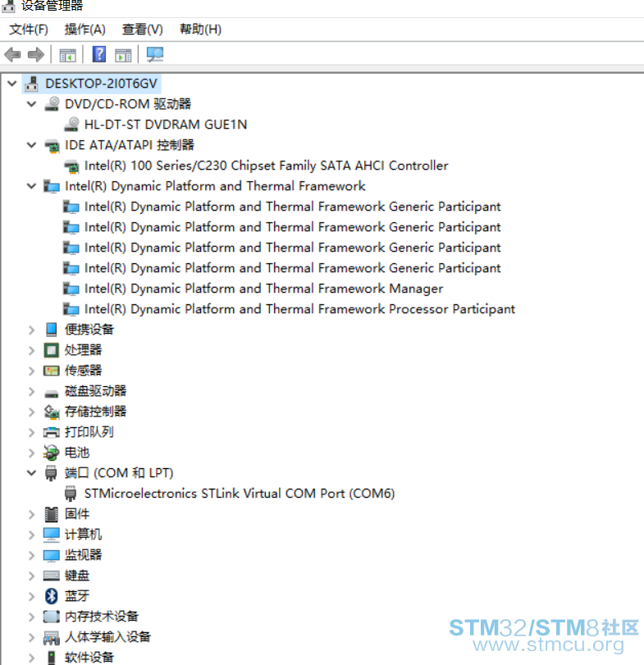644x665 pixels.
Task: Click the ports (COM 和 LPT) plug icon
Action: point(51,473)
